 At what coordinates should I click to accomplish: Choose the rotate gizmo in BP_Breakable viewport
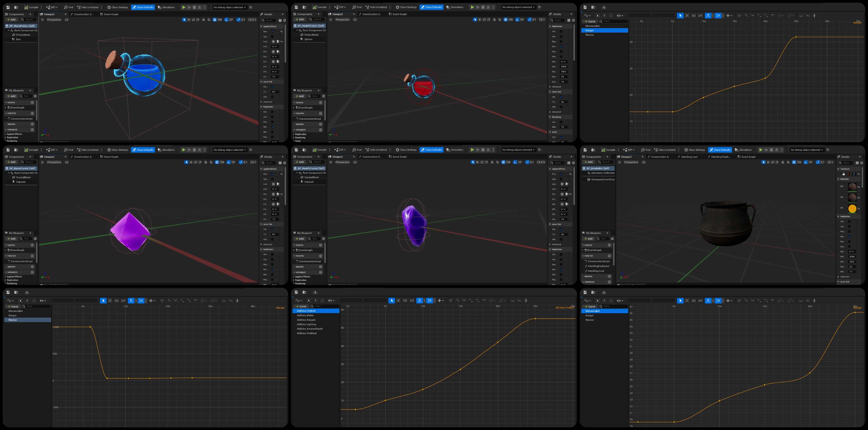coord(773,162)
